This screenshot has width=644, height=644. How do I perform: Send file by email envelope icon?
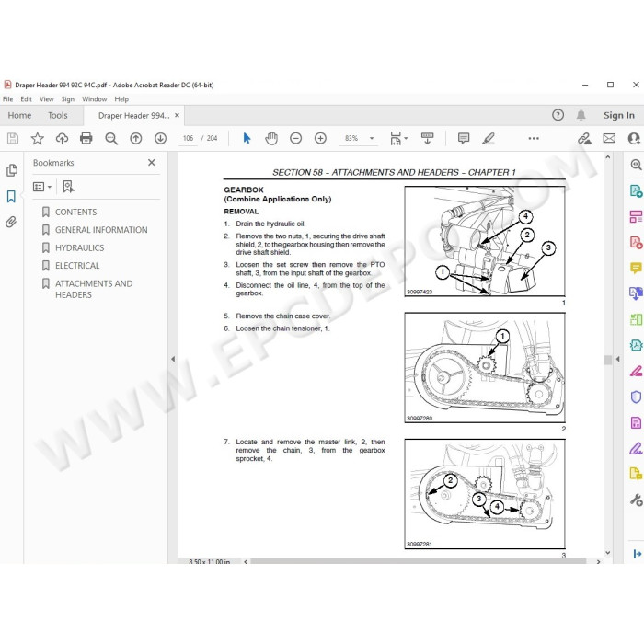tap(609, 138)
